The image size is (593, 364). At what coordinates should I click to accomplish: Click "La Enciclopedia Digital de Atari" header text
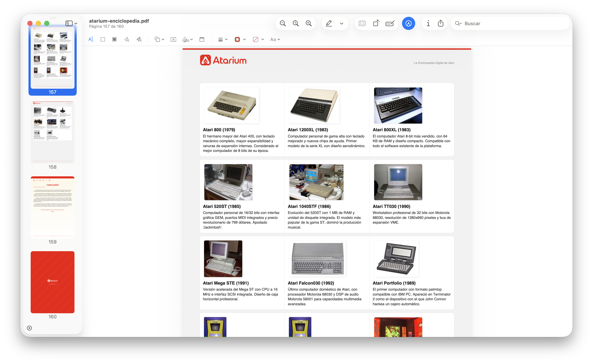pyautogui.click(x=434, y=63)
